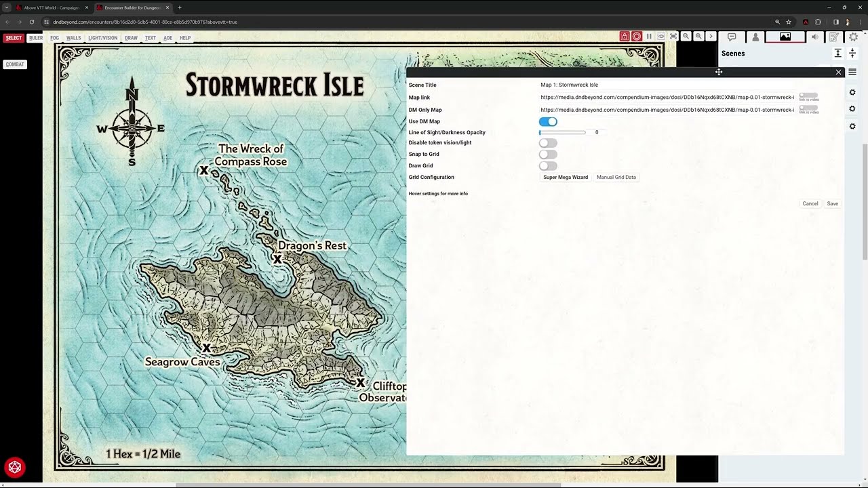Open the chat bubble sidebar tab

point(732,37)
